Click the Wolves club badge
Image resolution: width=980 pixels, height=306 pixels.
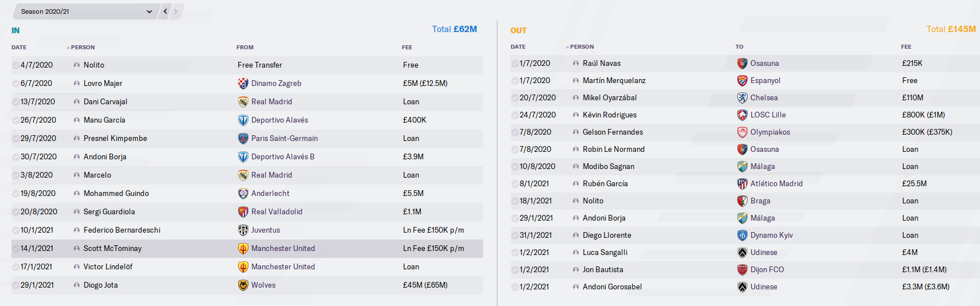243,285
